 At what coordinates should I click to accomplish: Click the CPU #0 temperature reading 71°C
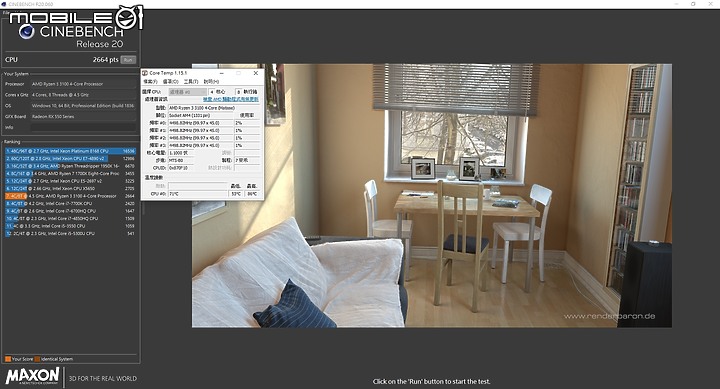click(197, 194)
